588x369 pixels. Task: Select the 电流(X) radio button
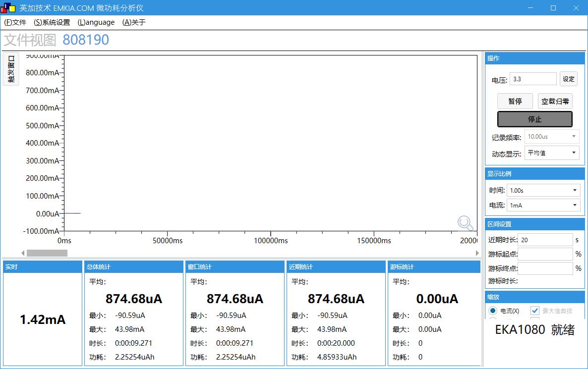(x=493, y=311)
